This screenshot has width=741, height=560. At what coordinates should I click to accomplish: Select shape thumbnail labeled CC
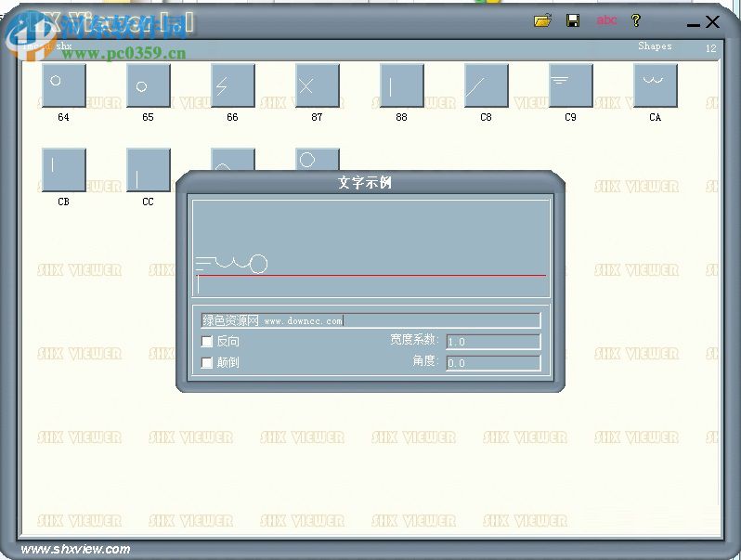(149, 170)
